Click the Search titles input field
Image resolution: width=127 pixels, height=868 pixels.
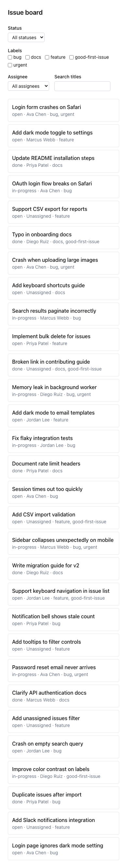[x=82, y=86]
